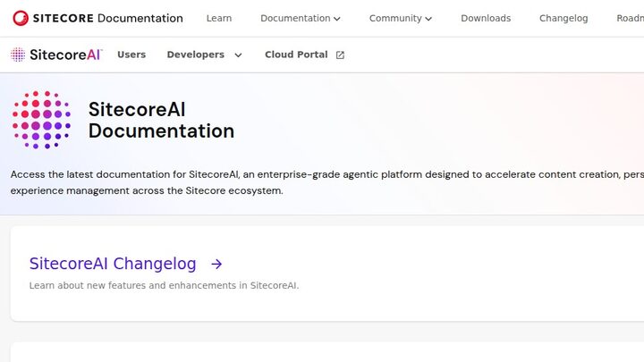Click the 'Learn about new features' description text
Viewport: 644px width, 362px height.
pos(164,285)
